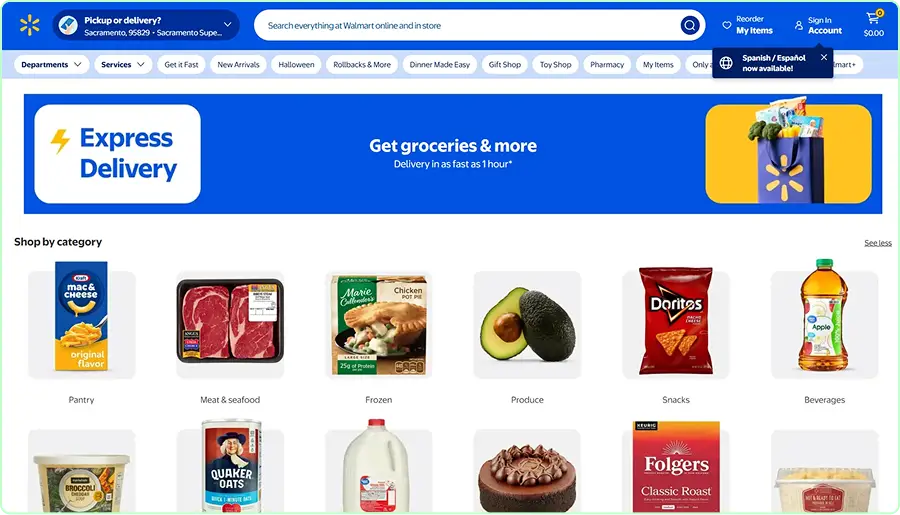900x515 pixels.
Task: Click the See less link
Action: pos(878,243)
